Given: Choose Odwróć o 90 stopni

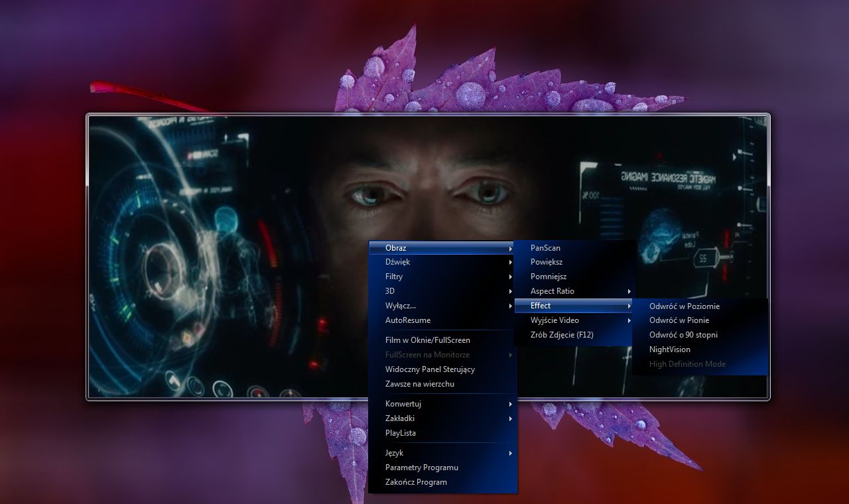Looking at the screenshot, I should pyautogui.click(x=700, y=335).
